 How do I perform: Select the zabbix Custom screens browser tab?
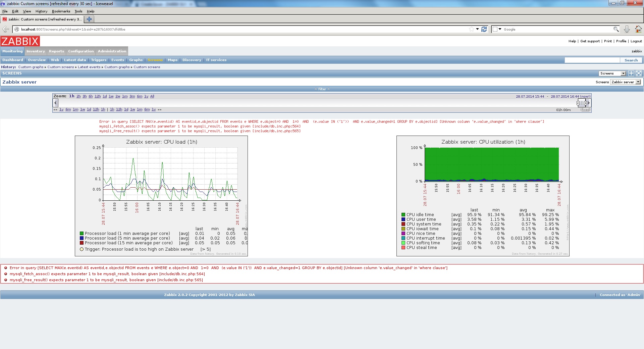(x=42, y=19)
